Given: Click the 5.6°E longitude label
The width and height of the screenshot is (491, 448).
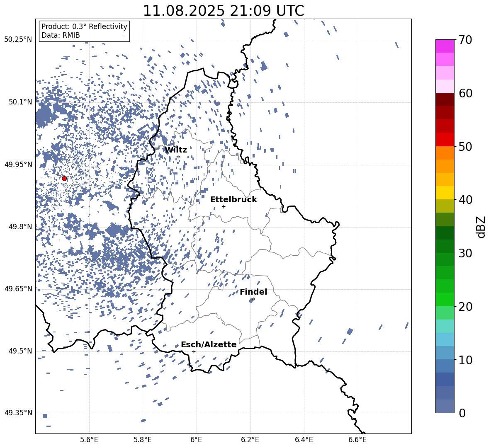Looking at the screenshot, I should tap(89, 440).
